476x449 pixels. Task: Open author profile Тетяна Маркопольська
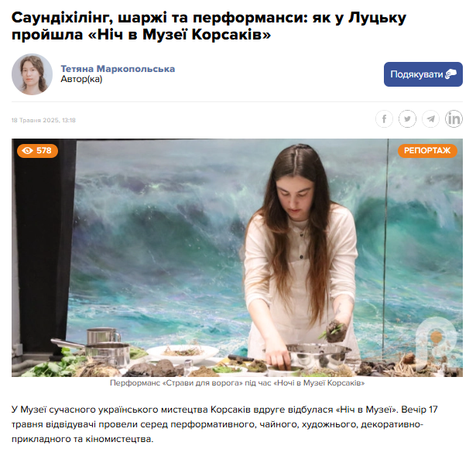pos(118,69)
